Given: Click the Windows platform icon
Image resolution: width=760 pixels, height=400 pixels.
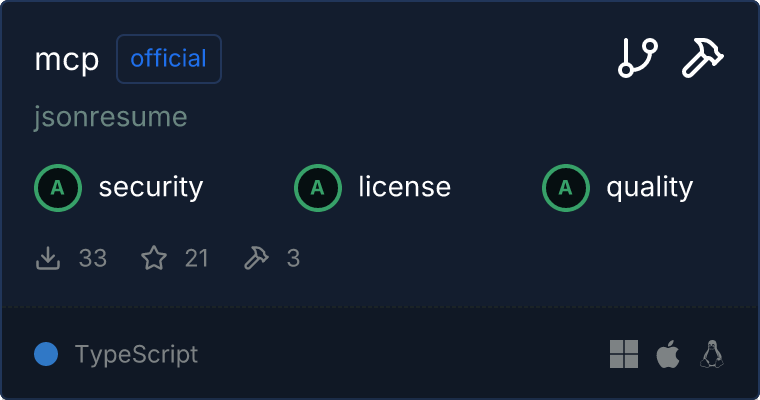Looking at the screenshot, I should pyautogui.click(x=624, y=354).
